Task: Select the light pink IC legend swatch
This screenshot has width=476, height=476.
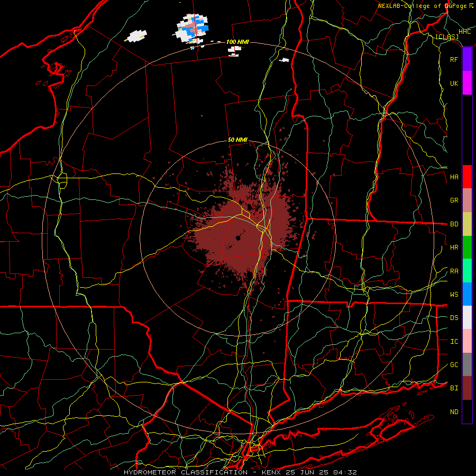Action: point(467,341)
